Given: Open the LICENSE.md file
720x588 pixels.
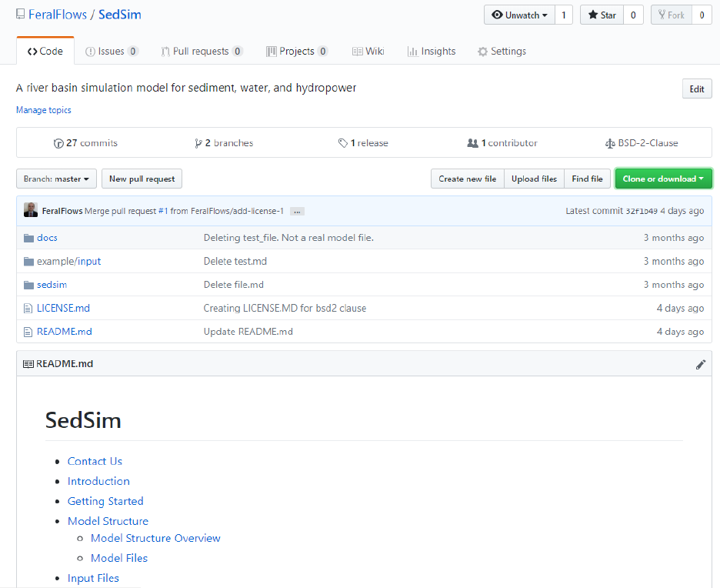Looking at the screenshot, I should click(63, 308).
